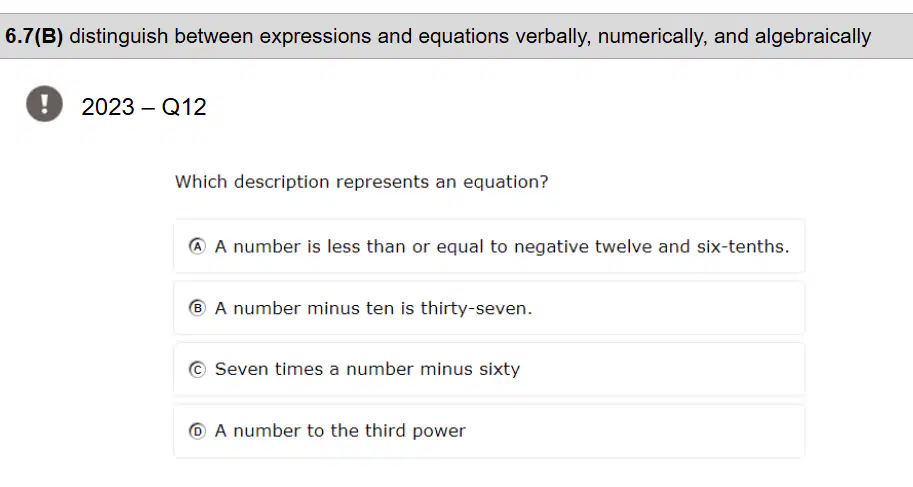Click 'algebraically' in the header bar
The image size is (913, 487).
(813, 37)
